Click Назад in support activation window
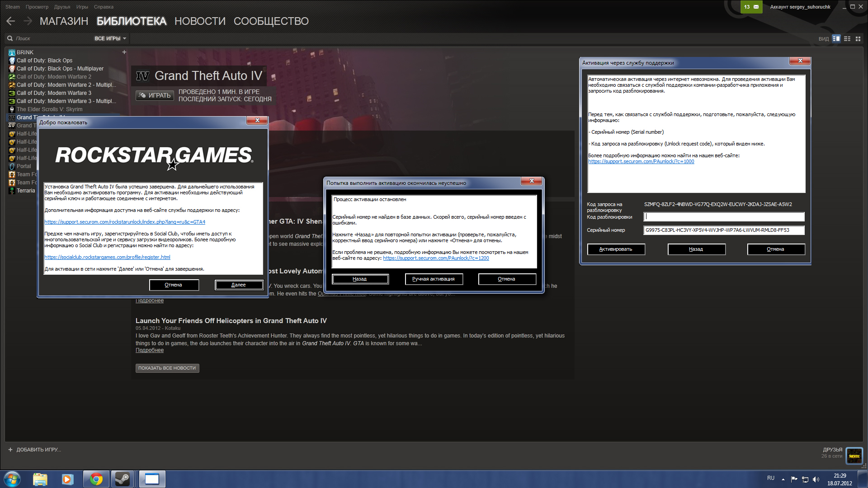This screenshot has width=868, height=488. click(x=696, y=249)
